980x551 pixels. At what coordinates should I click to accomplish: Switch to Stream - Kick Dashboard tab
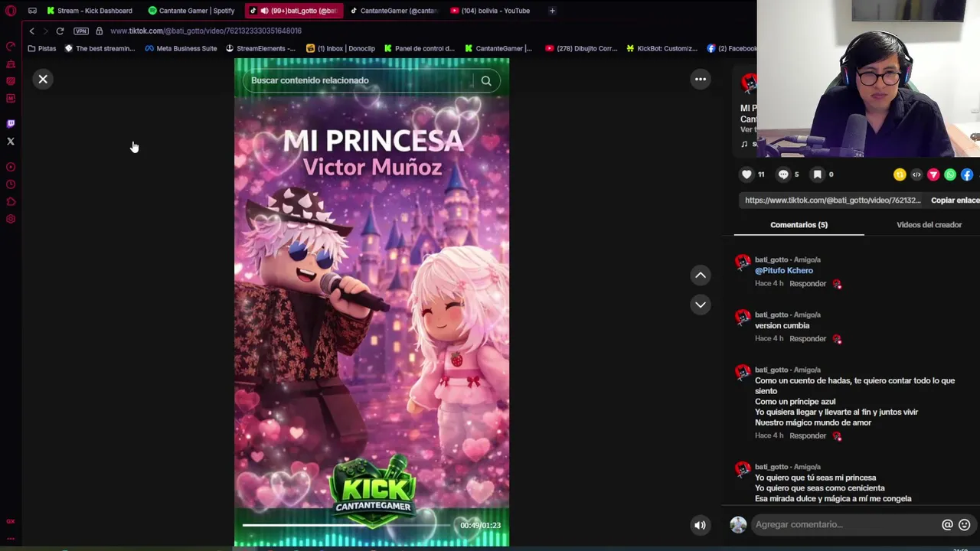90,11
